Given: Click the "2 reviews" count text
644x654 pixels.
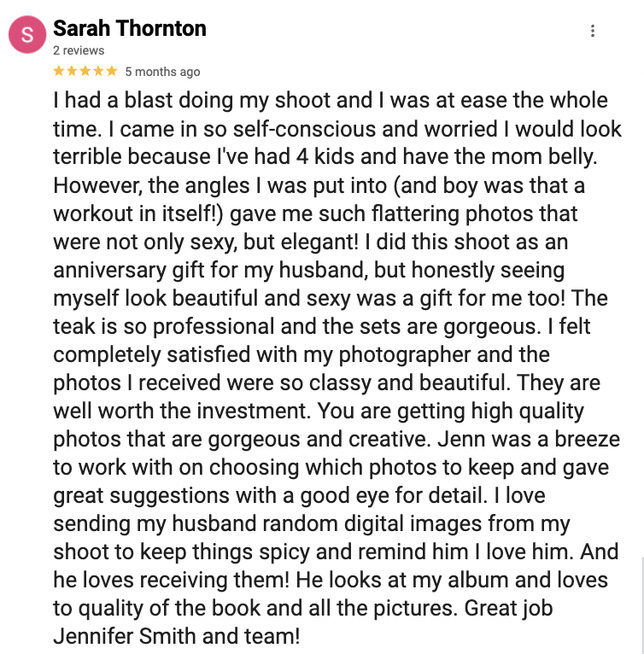Looking at the screenshot, I should click(79, 50).
